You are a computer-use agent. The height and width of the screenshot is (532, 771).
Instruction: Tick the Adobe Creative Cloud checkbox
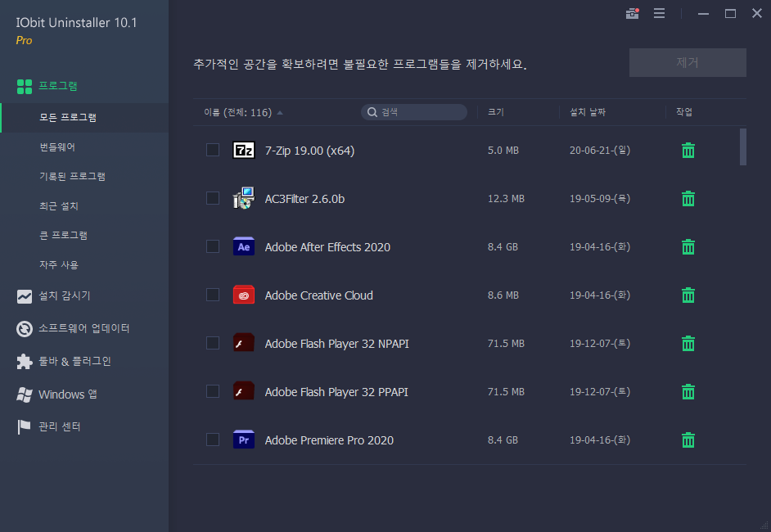click(213, 295)
